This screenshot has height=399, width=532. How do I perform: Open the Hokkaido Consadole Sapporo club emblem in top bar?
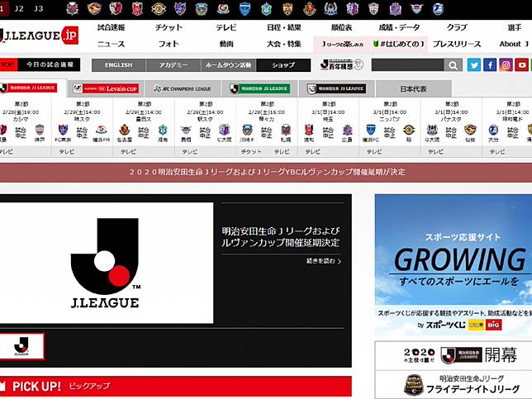(x=72, y=9)
